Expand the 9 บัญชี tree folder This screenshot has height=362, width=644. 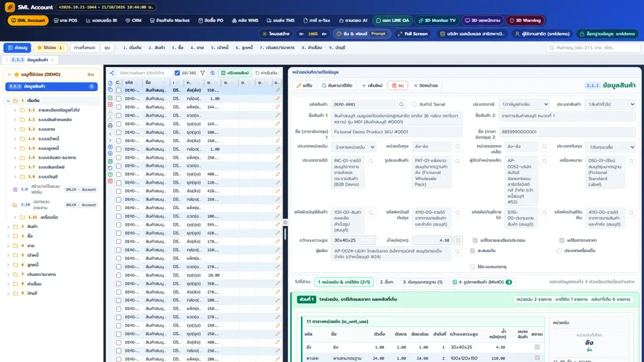[9, 293]
